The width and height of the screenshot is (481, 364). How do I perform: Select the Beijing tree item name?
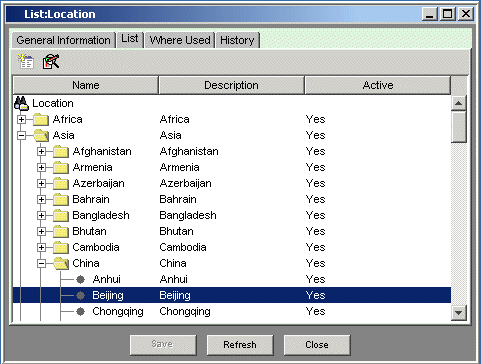[x=108, y=295]
